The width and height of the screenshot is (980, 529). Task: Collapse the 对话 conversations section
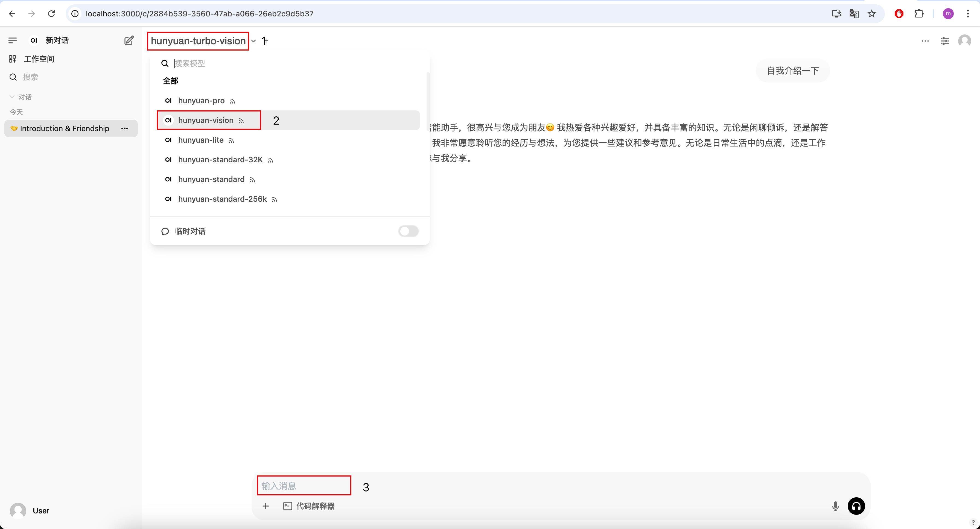click(x=21, y=97)
